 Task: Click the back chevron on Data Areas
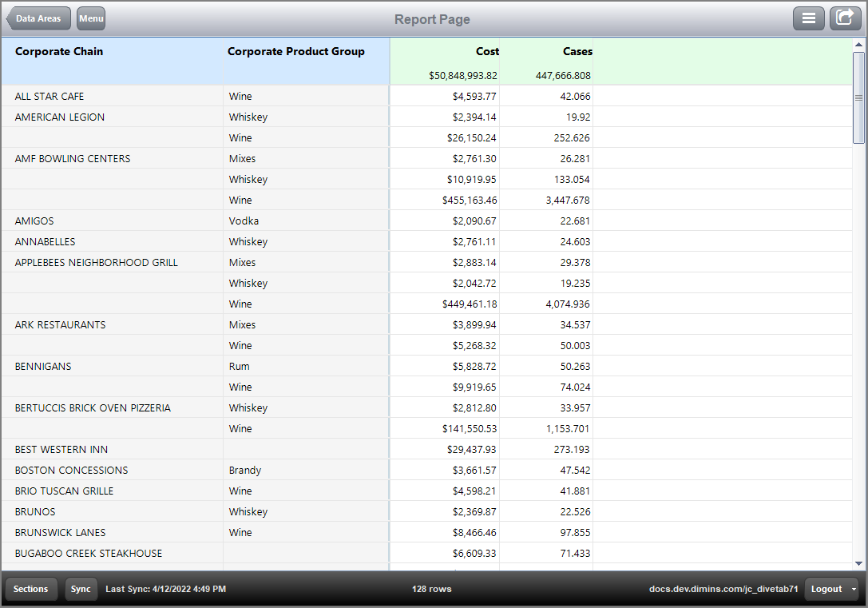click(x=10, y=18)
